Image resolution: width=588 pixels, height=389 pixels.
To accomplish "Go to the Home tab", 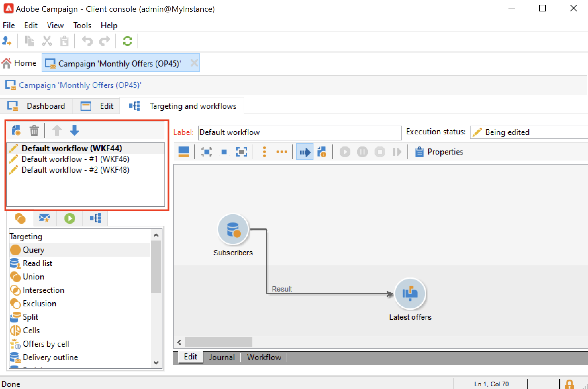I will coord(19,63).
